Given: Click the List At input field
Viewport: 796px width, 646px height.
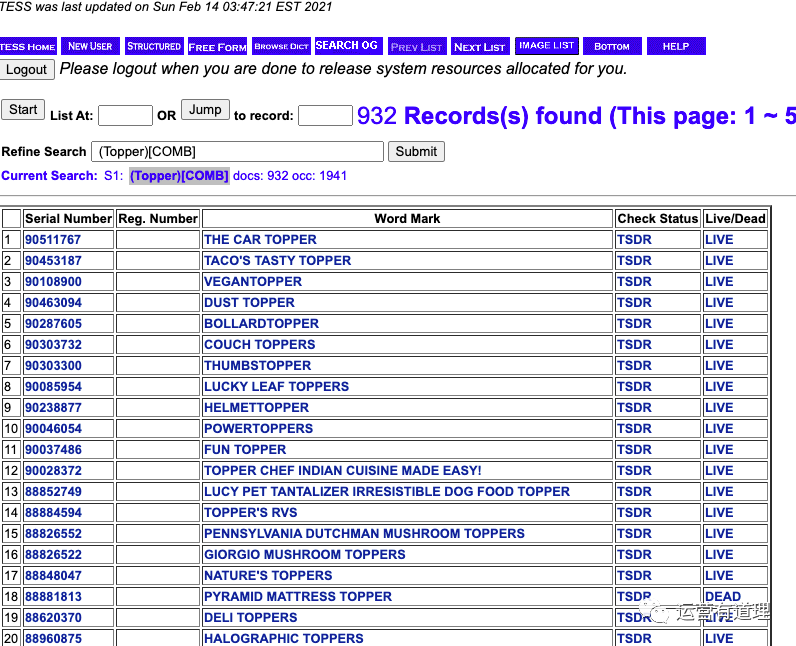Looking at the screenshot, I should 125,116.
